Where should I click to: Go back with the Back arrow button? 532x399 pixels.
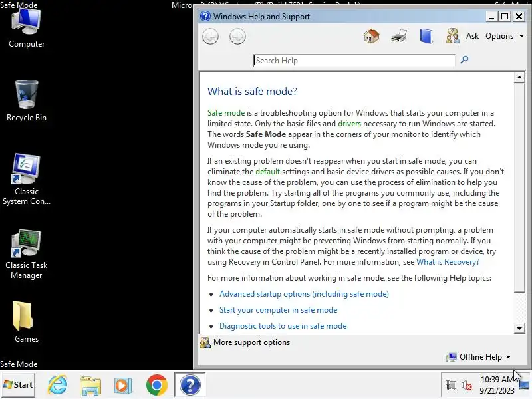(x=210, y=37)
